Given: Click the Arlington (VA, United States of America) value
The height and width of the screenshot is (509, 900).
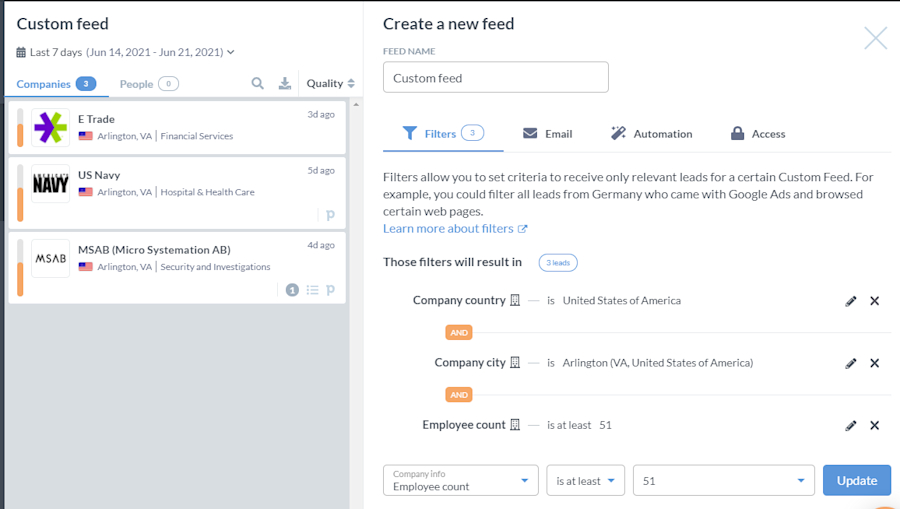Looking at the screenshot, I should click(658, 363).
